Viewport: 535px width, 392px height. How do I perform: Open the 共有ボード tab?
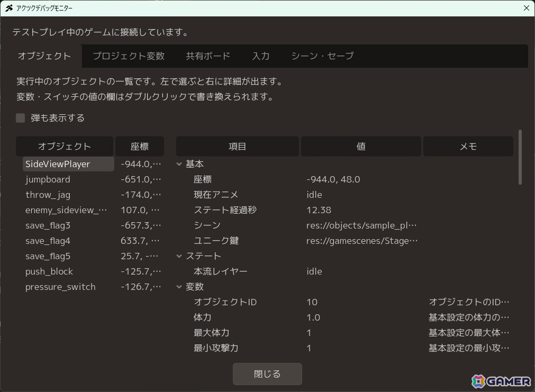pos(208,56)
